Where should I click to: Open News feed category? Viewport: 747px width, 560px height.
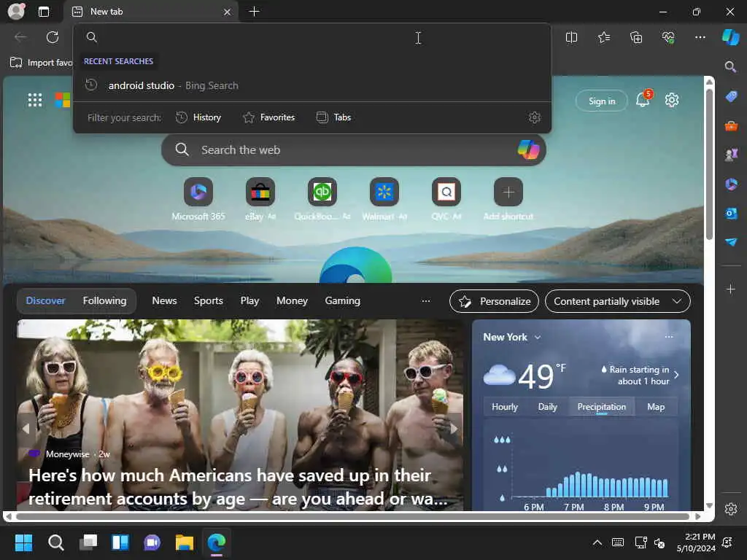coord(164,301)
